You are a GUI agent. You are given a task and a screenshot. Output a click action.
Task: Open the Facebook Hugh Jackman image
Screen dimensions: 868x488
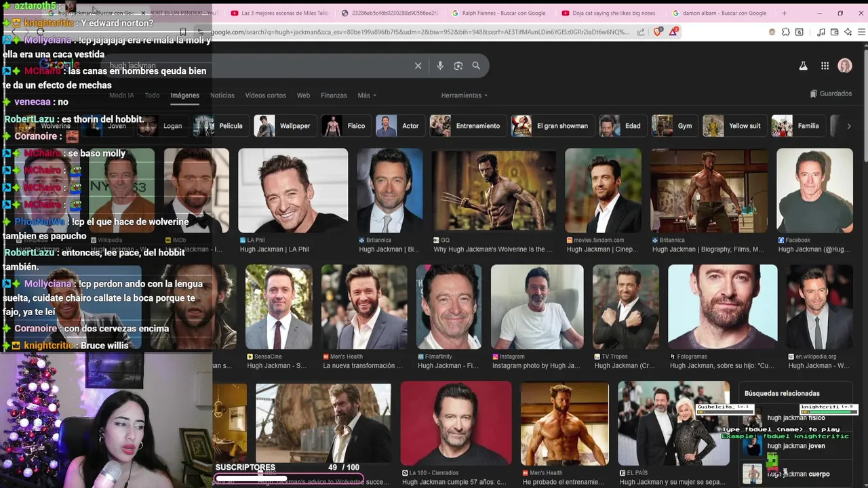(x=814, y=190)
